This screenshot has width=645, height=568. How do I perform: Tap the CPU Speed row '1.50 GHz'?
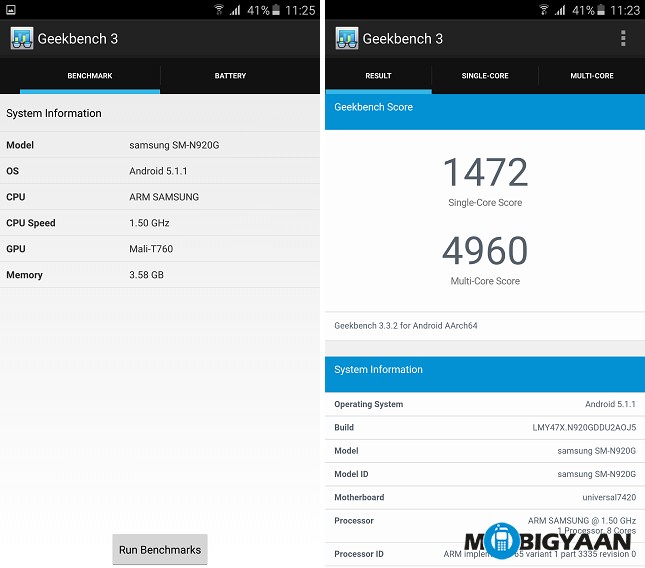click(160, 223)
